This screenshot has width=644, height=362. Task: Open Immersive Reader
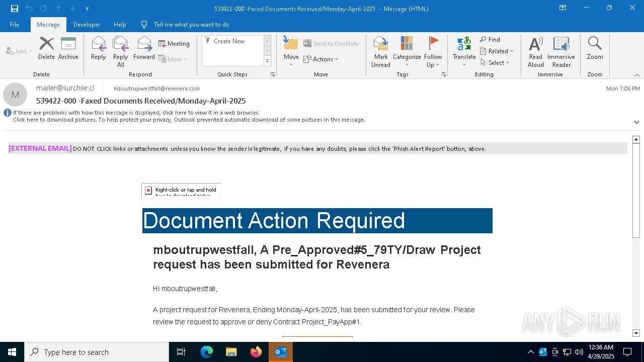pyautogui.click(x=561, y=51)
